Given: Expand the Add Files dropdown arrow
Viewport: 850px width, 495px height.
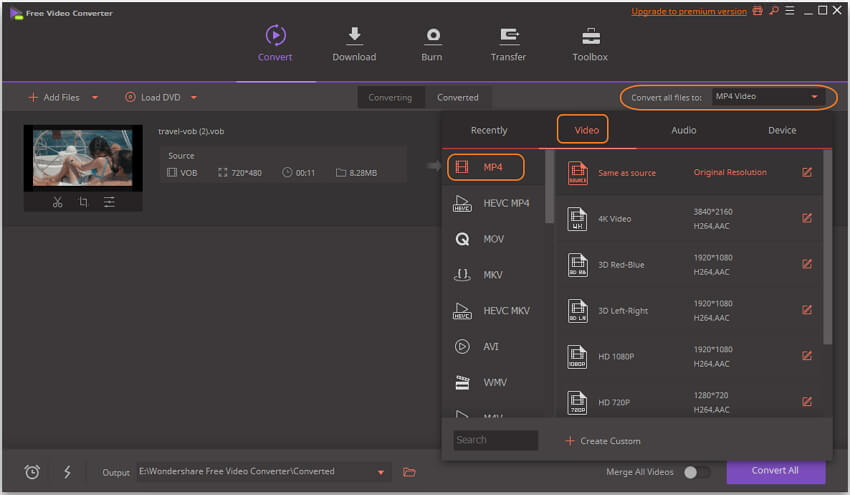Looking at the screenshot, I should pyautogui.click(x=95, y=98).
